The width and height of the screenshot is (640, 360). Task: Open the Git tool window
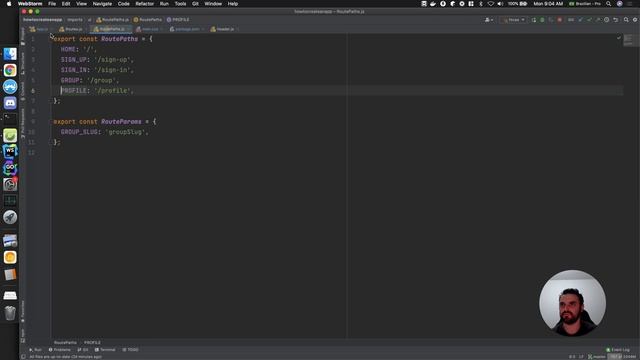pyautogui.click(x=83, y=350)
